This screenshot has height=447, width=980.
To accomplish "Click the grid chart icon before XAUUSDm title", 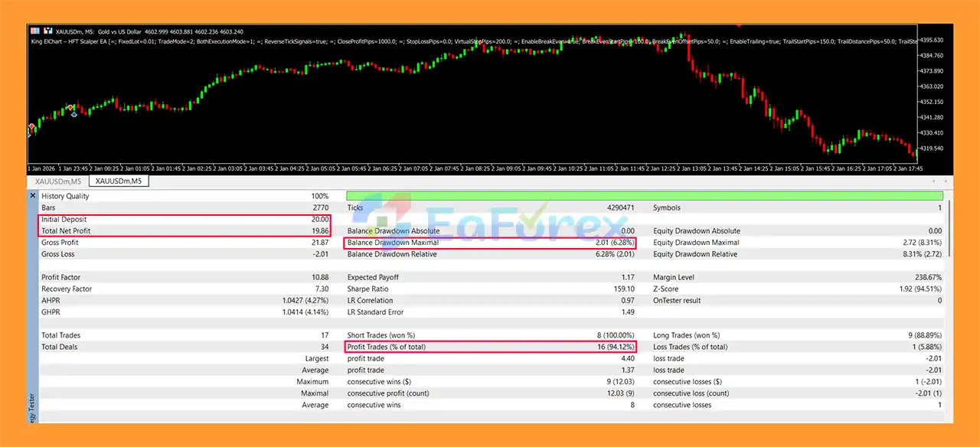I will pyautogui.click(x=35, y=30).
